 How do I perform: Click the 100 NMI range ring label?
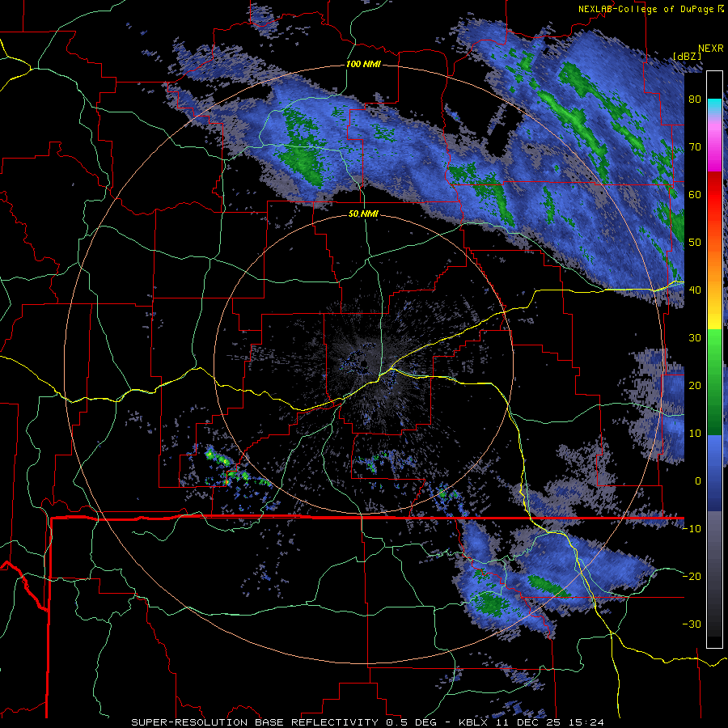click(363, 64)
